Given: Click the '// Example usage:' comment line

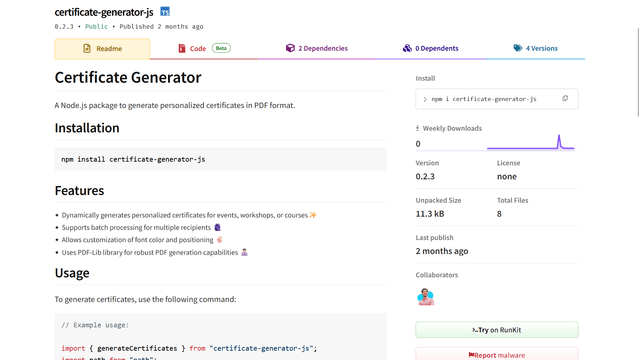Looking at the screenshot, I should pos(95,325).
